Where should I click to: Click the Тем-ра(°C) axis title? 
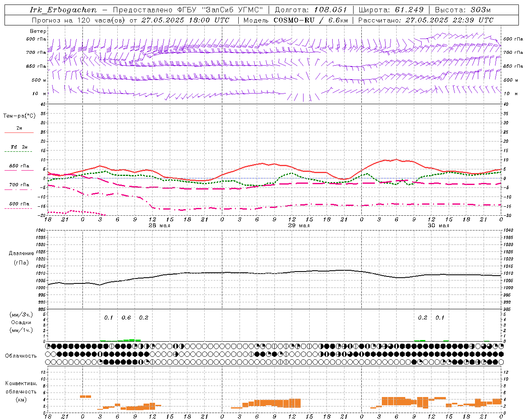pyautogui.click(x=19, y=116)
